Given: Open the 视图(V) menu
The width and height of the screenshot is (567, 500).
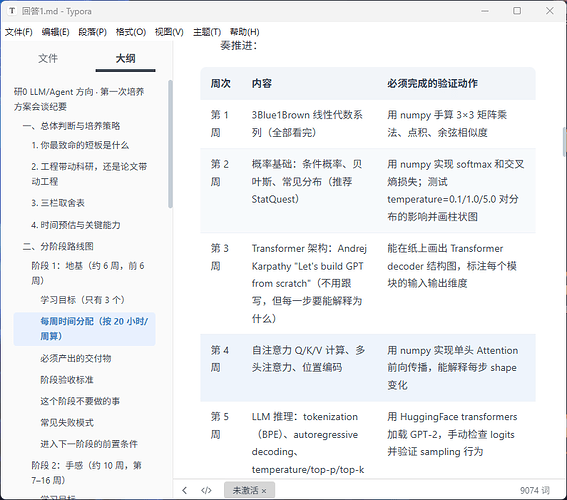Looking at the screenshot, I should click(169, 32).
